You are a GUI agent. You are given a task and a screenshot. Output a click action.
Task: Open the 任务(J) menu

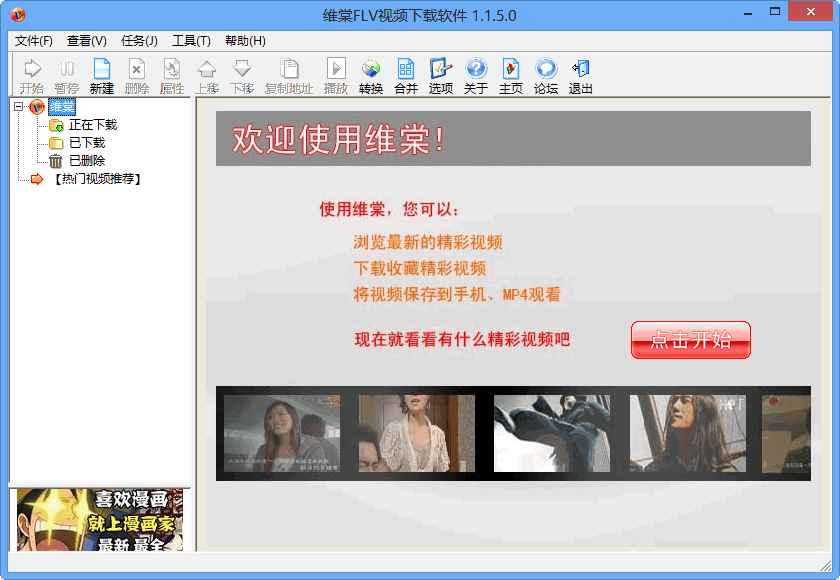(x=139, y=41)
